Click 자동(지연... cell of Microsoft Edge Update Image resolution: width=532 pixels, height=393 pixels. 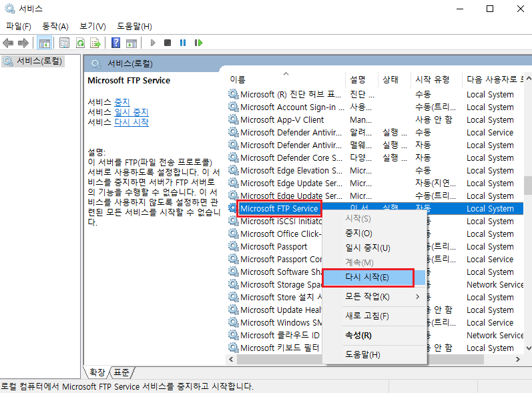point(435,183)
